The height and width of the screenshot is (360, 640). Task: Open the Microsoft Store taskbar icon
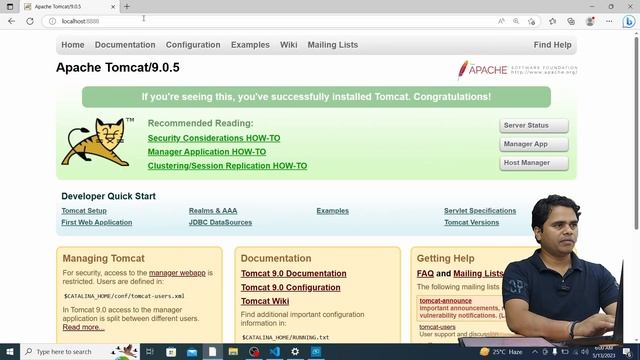[171, 351]
